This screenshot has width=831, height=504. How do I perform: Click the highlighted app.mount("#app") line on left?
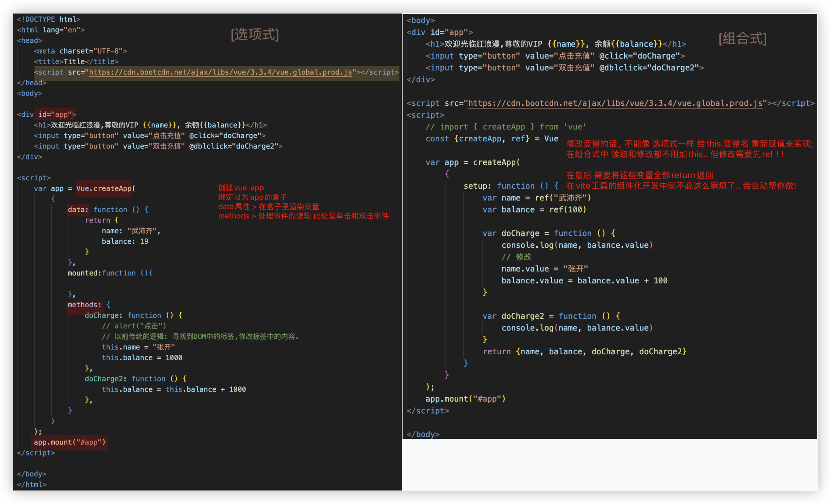[69, 442]
